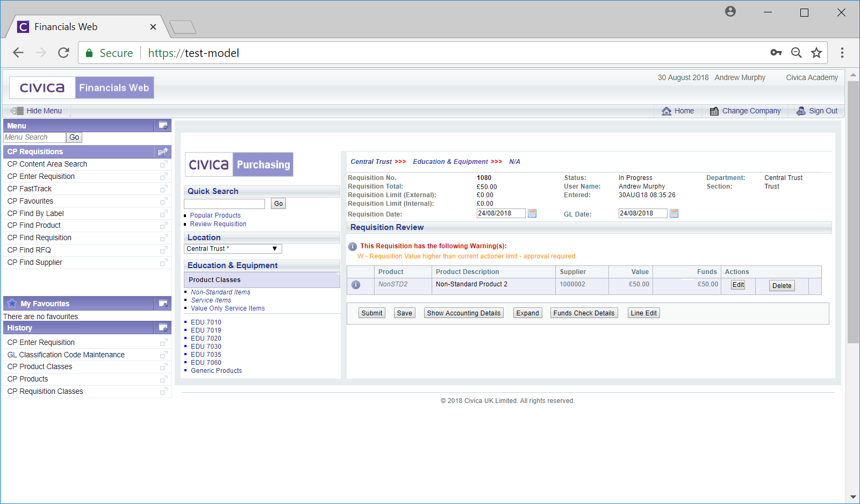Open Popular Products link
Screen dimensions: 860x504
click(215, 215)
